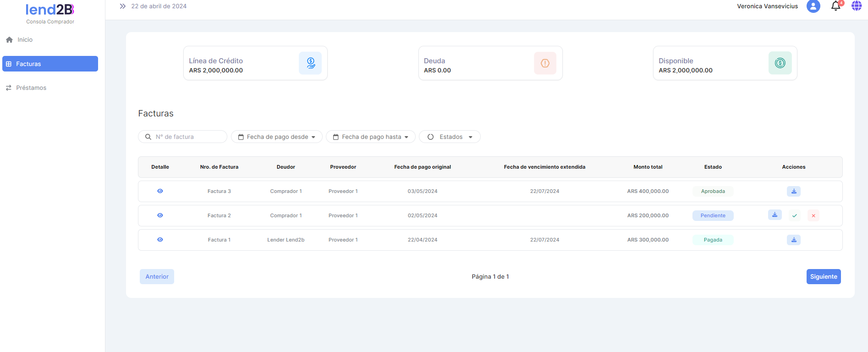The image size is (868, 352).
Task: Download the Factura 1 invoice file
Action: [793, 240]
